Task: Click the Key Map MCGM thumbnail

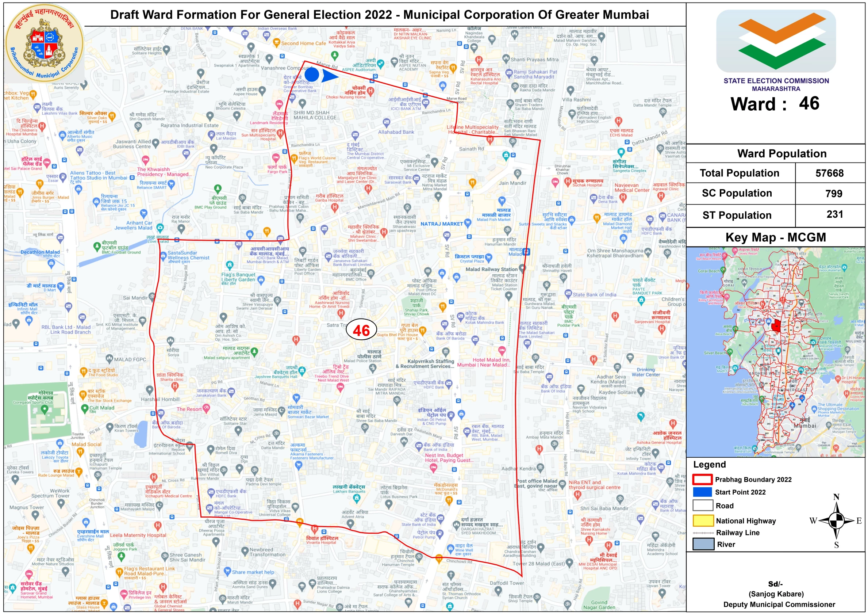Action: [775, 352]
